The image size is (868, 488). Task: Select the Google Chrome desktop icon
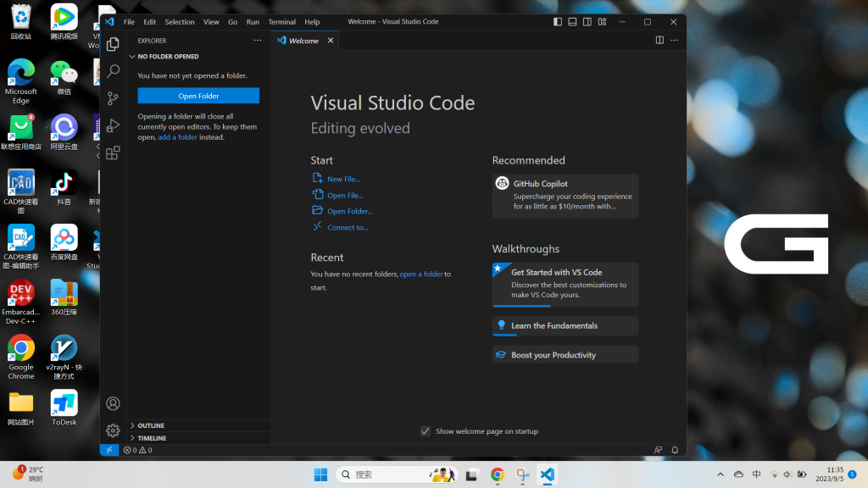21,357
